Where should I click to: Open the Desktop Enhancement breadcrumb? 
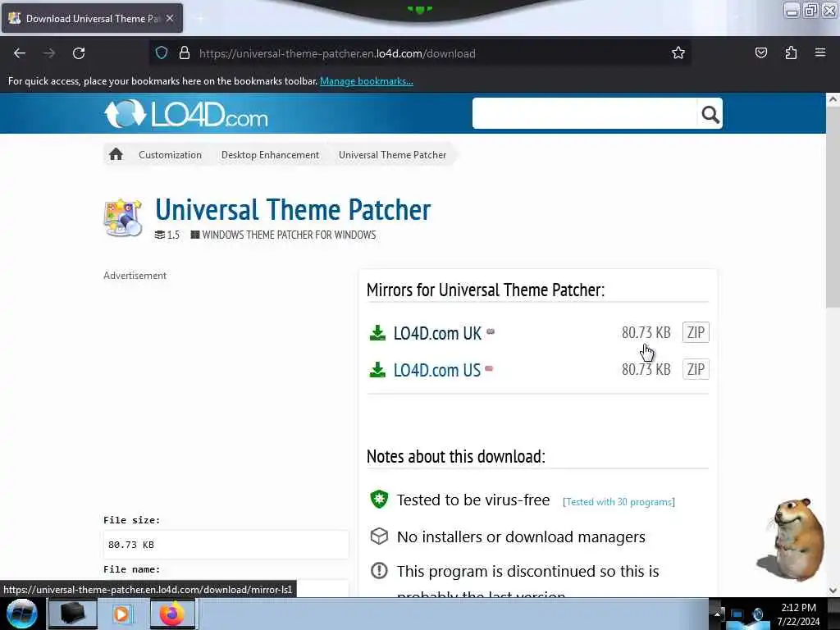[x=270, y=155]
